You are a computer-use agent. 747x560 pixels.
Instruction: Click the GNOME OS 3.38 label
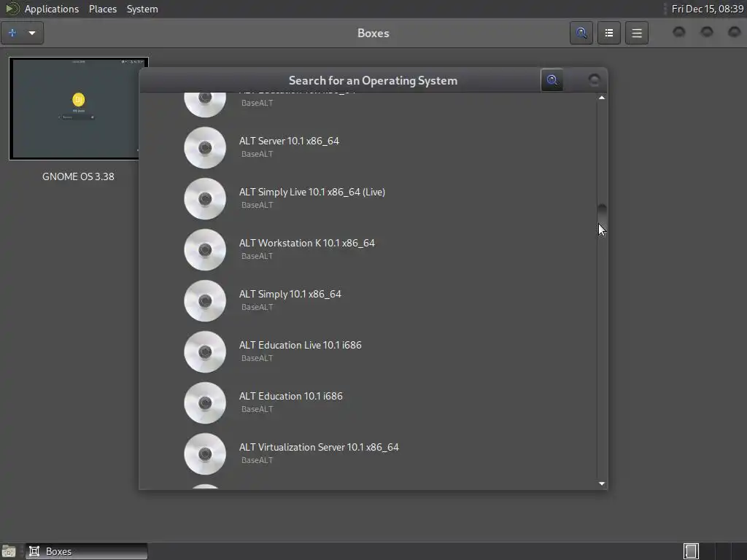click(x=78, y=176)
